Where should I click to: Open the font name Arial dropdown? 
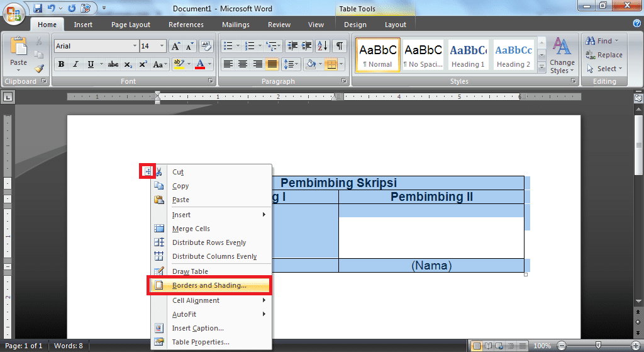135,46
